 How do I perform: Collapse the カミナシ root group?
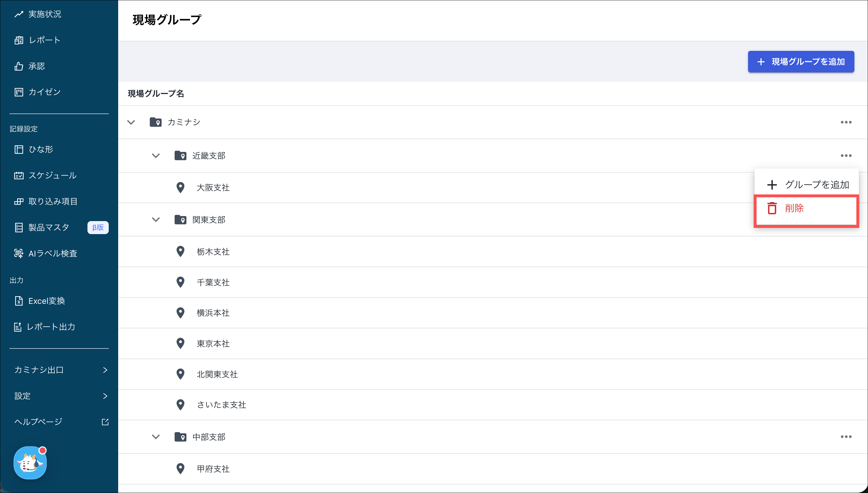131,122
